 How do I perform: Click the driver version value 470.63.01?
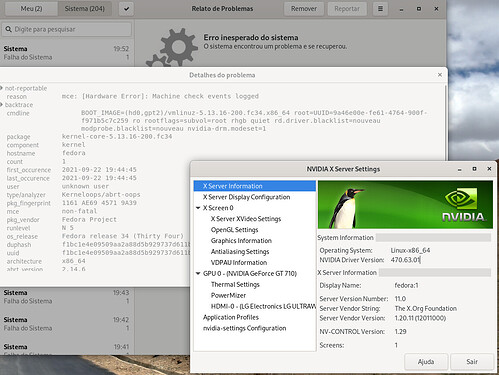tap(405, 260)
